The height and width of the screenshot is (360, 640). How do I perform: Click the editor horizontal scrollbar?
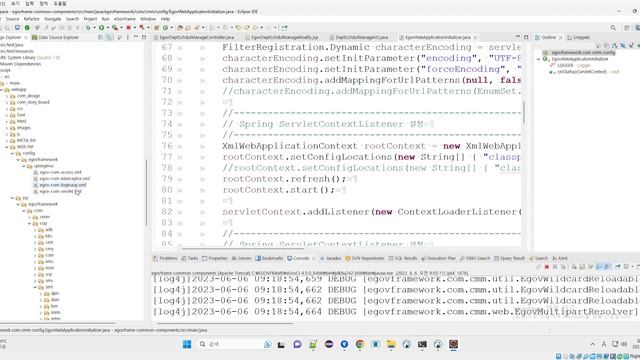pos(243,248)
